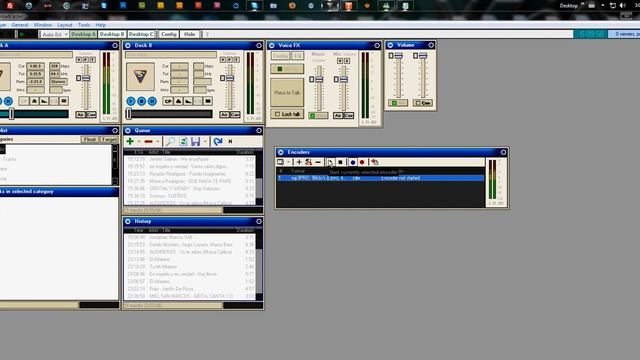Toggle Deck B Air button
Viewport: 640px width, 360px height.
point(224,115)
